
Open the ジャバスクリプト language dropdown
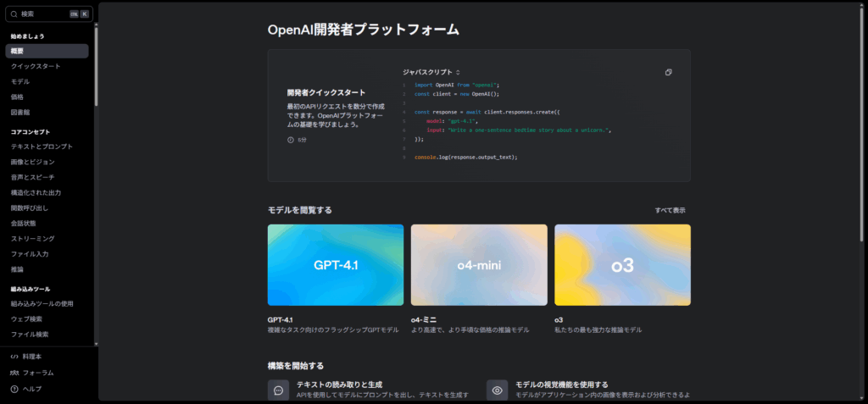click(x=431, y=72)
